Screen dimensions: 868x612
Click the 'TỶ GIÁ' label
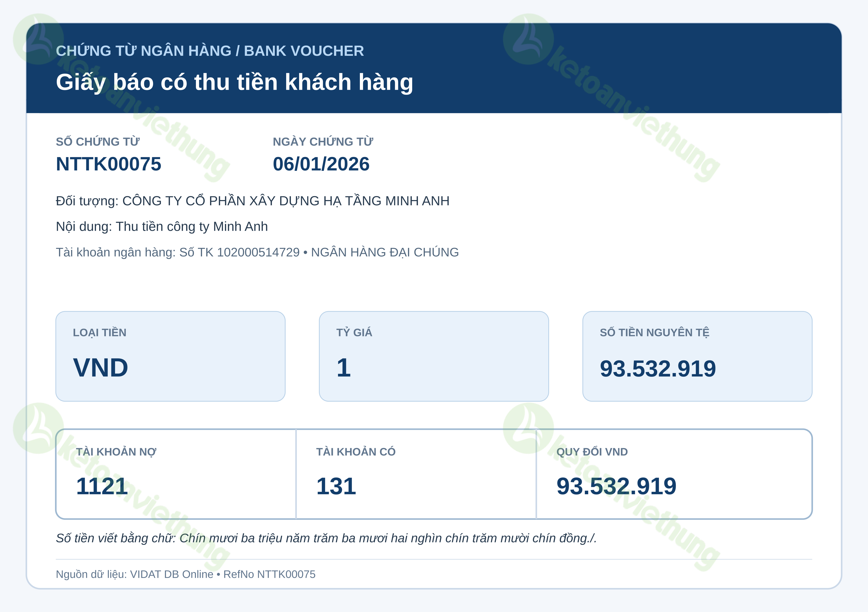(x=354, y=332)
